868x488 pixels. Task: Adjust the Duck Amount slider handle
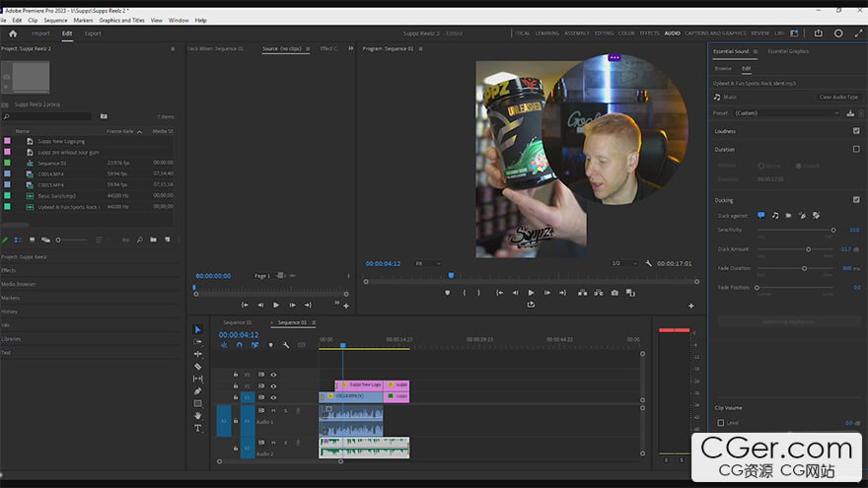click(808, 249)
